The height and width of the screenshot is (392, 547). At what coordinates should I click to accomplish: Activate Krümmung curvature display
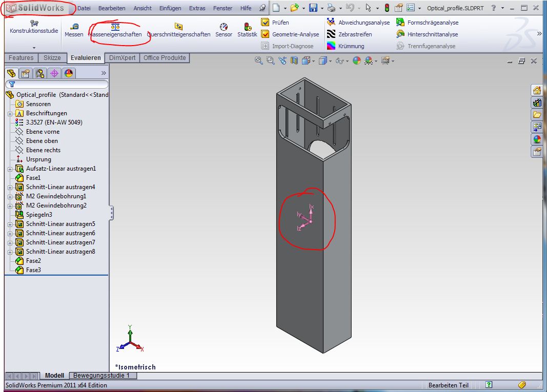pyautogui.click(x=345, y=46)
